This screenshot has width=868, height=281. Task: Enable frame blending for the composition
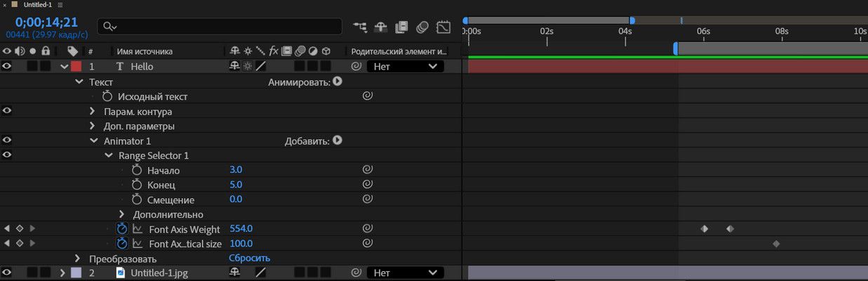pyautogui.click(x=401, y=27)
